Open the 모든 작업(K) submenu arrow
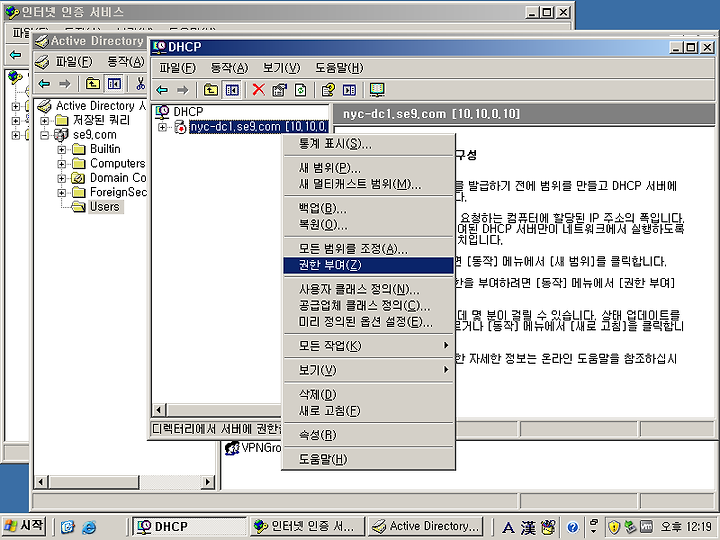The image size is (720, 540). coord(445,345)
